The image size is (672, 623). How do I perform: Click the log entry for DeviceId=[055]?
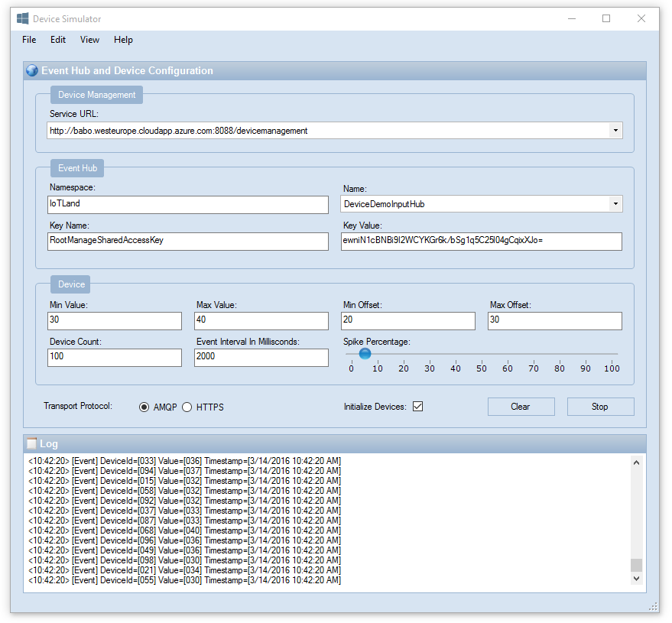(x=185, y=580)
